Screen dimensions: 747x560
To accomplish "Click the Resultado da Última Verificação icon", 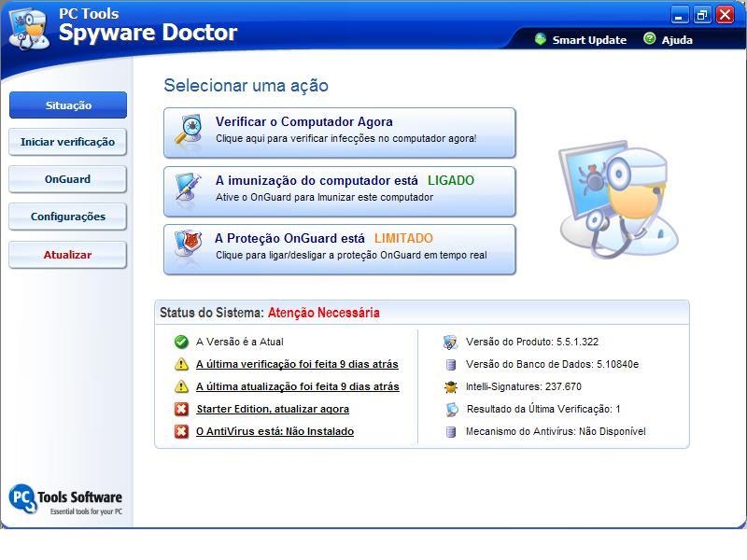I will coord(451,409).
